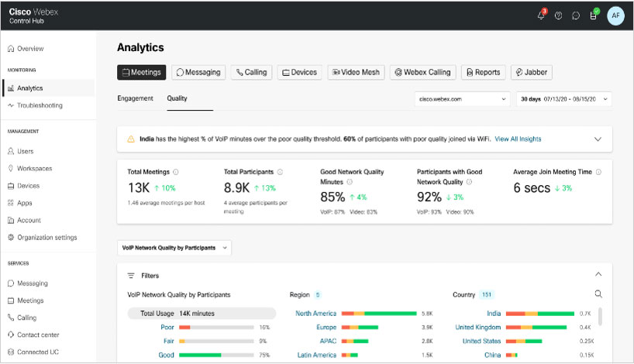This screenshot has width=634, height=364.
Task: Open the chat bubble icon in header
Action: pyautogui.click(x=576, y=15)
